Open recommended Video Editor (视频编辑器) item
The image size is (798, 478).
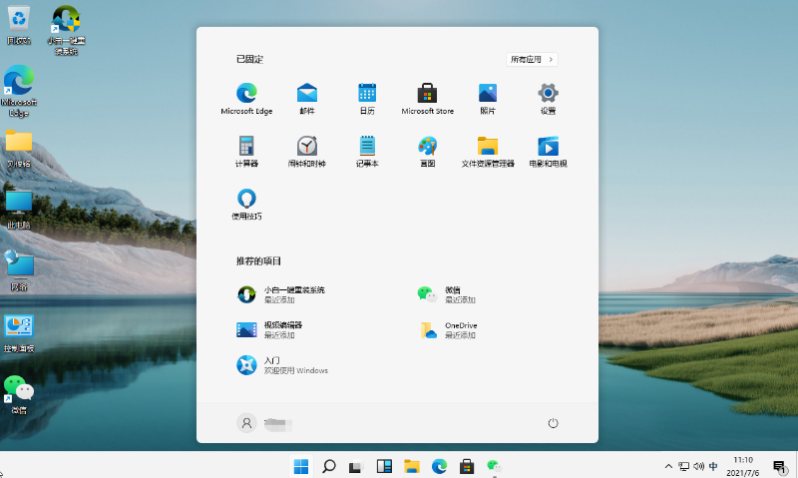270,329
